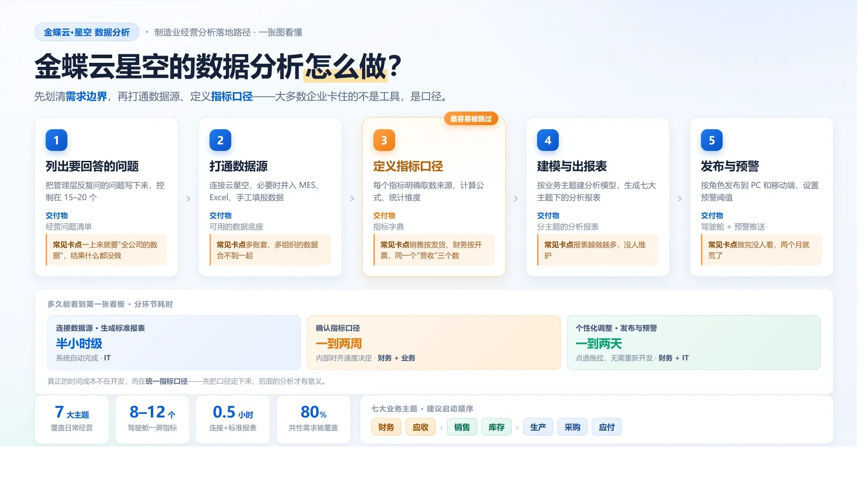
Task: Click the 一到两天 duration text
Action: click(x=599, y=343)
